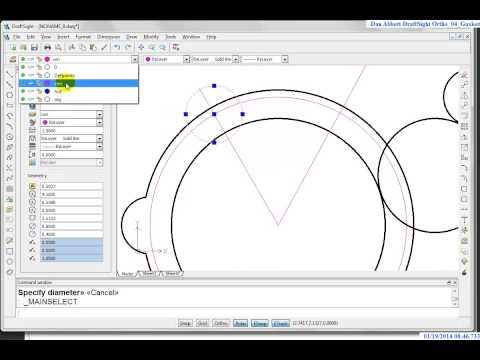The height and width of the screenshot is (360, 480).
Task: Click the Undo arrow icon
Action: coord(117,47)
